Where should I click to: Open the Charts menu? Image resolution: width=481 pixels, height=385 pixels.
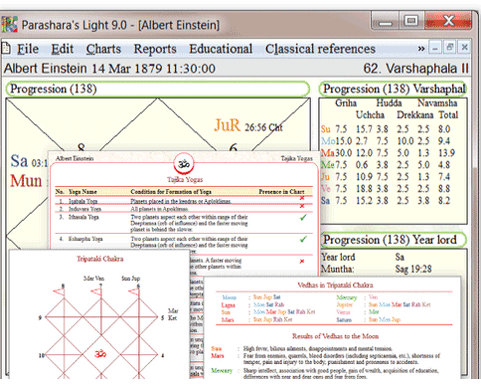[104, 49]
